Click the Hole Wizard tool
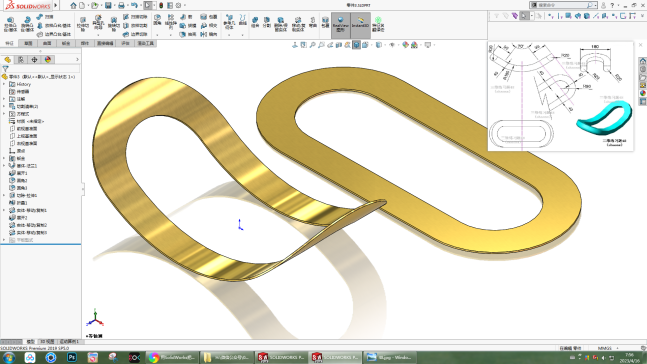This screenshot has width=647, height=364. tap(98, 23)
